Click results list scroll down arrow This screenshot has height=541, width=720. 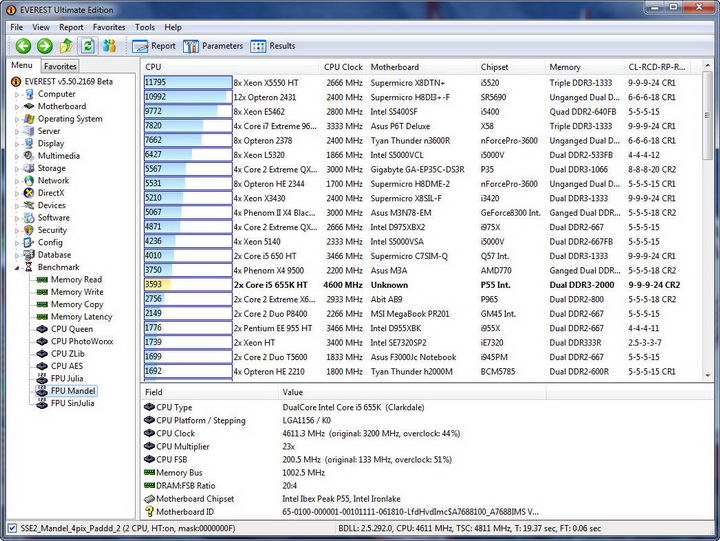pyautogui.click(x=708, y=375)
